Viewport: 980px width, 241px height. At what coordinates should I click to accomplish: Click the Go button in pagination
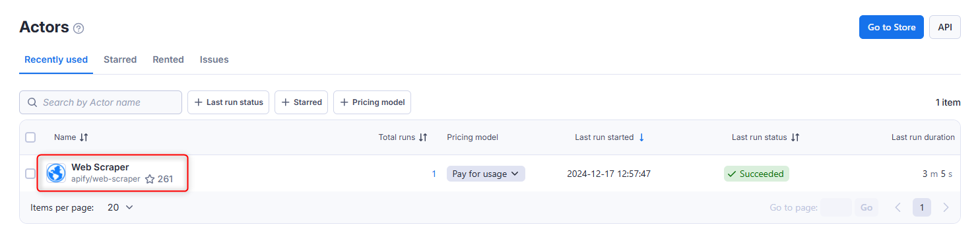click(866, 207)
